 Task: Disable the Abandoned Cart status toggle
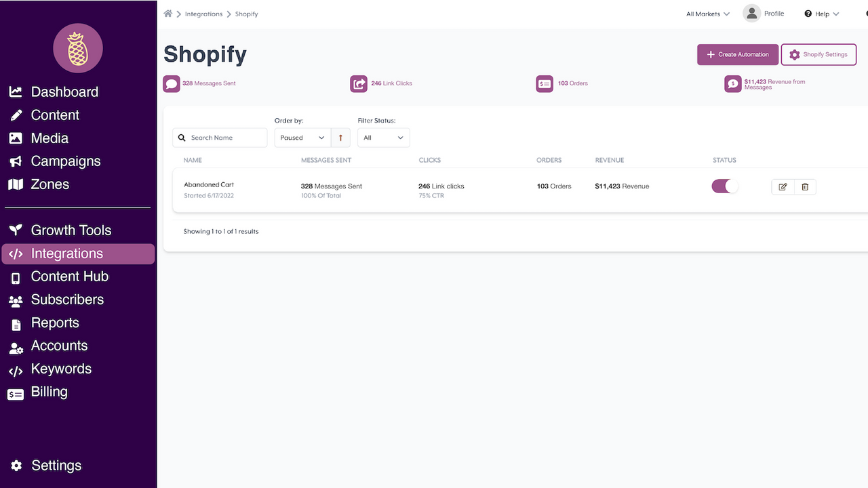point(724,185)
